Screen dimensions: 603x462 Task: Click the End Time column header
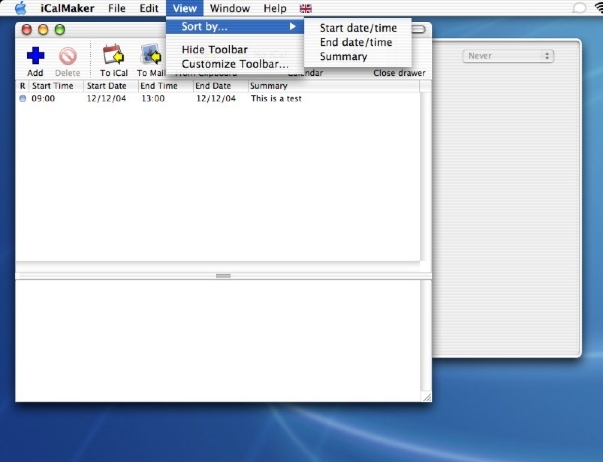point(165,86)
